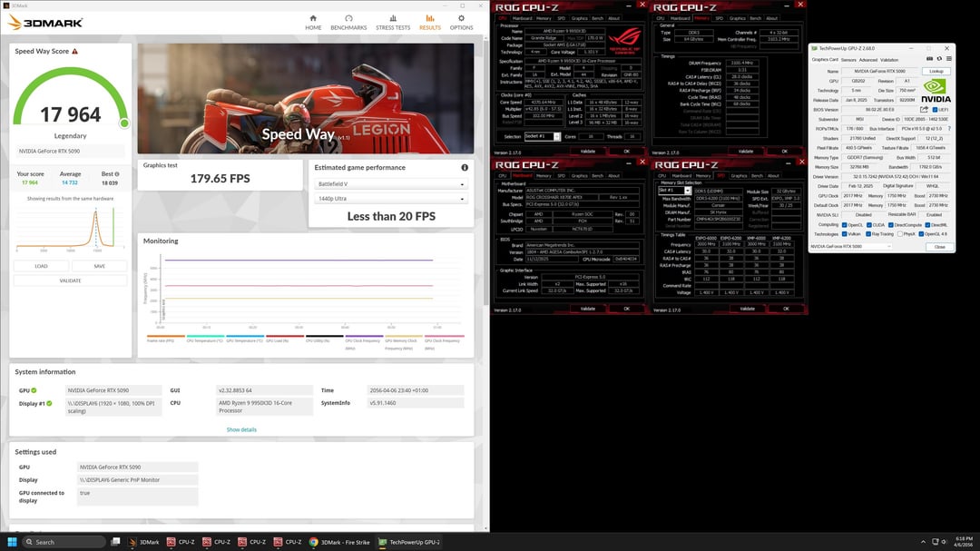Click the Show details link

241,429
